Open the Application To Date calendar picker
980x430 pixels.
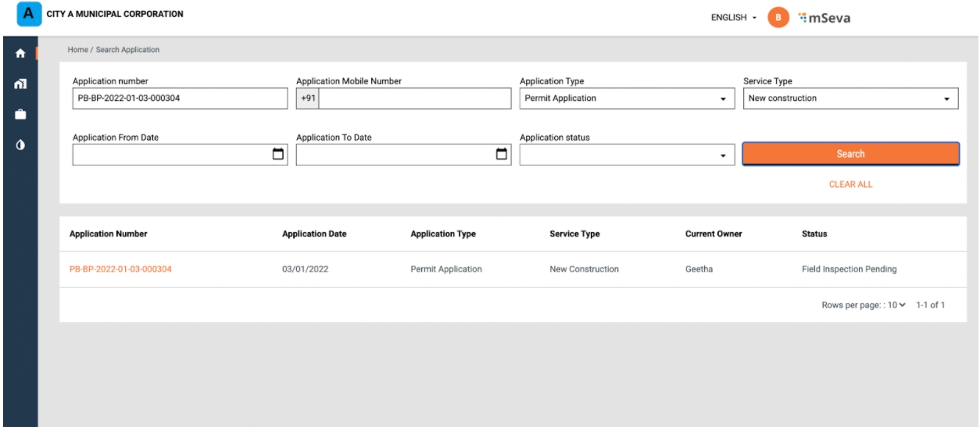pyautogui.click(x=501, y=155)
